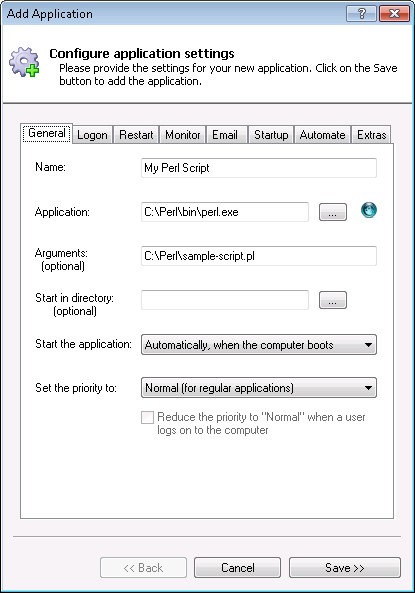
Task: Open the Automate tab
Action: pyautogui.click(x=322, y=135)
